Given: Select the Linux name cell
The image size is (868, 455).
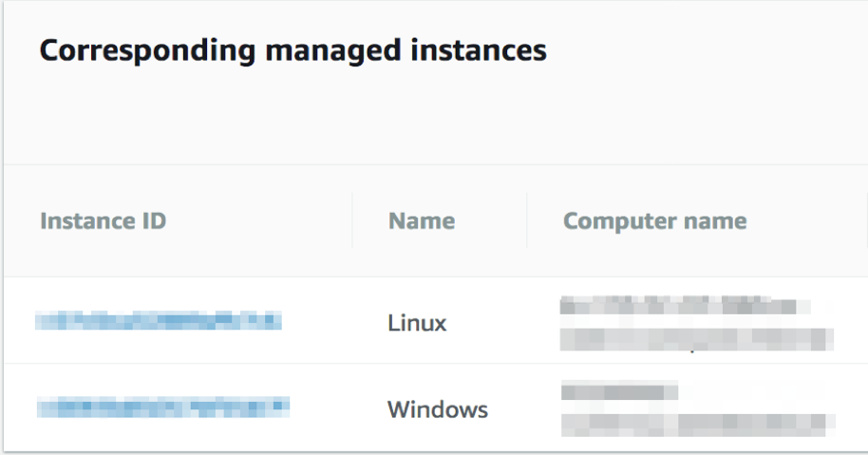Looking at the screenshot, I should [x=417, y=323].
